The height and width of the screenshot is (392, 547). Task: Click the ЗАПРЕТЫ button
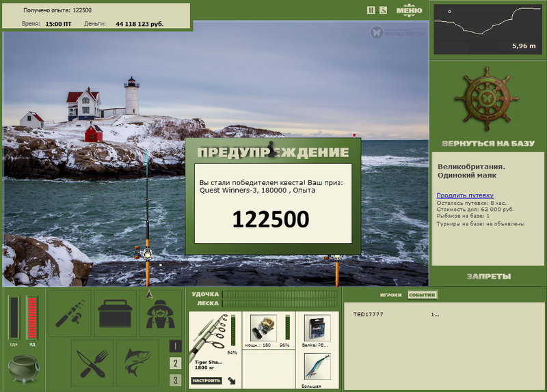point(489,277)
